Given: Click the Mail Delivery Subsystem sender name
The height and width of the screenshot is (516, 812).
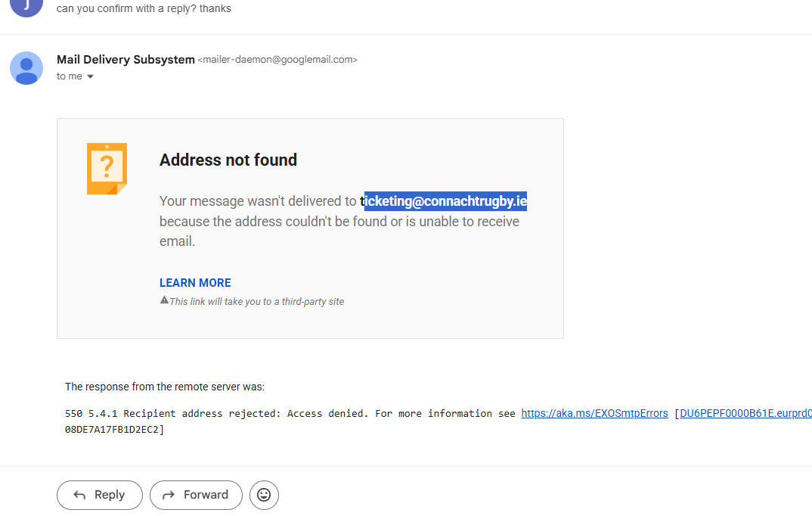Looking at the screenshot, I should pyautogui.click(x=126, y=60).
